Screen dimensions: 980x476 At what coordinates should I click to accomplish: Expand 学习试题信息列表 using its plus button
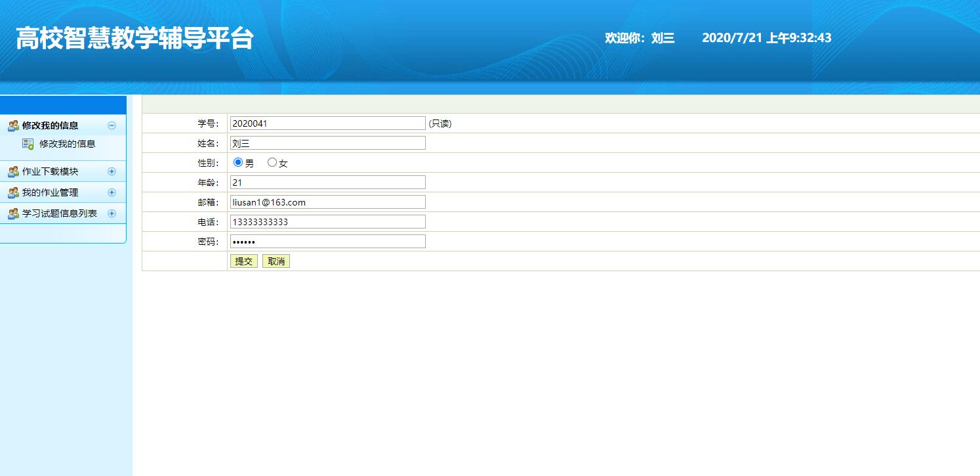(x=112, y=213)
